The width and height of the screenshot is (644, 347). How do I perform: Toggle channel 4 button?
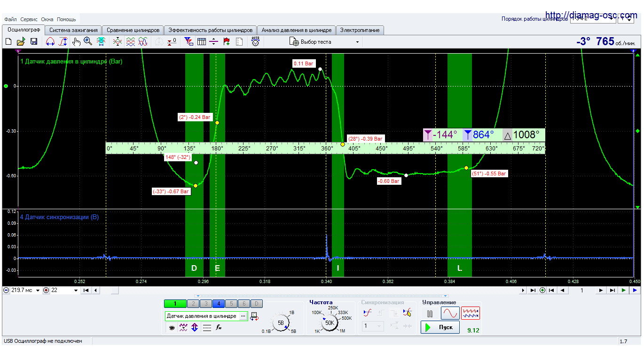[219, 304]
